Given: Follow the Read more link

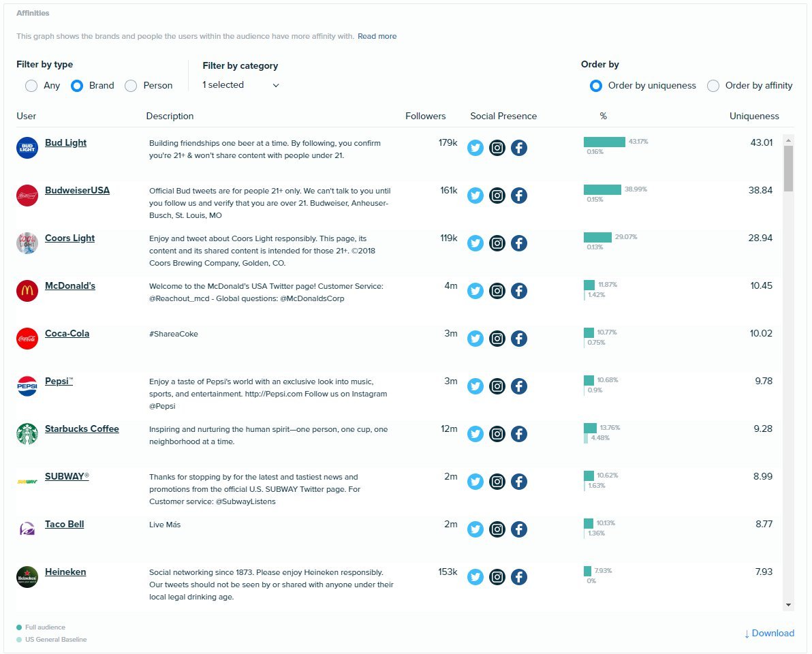Looking at the screenshot, I should click(377, 36).
